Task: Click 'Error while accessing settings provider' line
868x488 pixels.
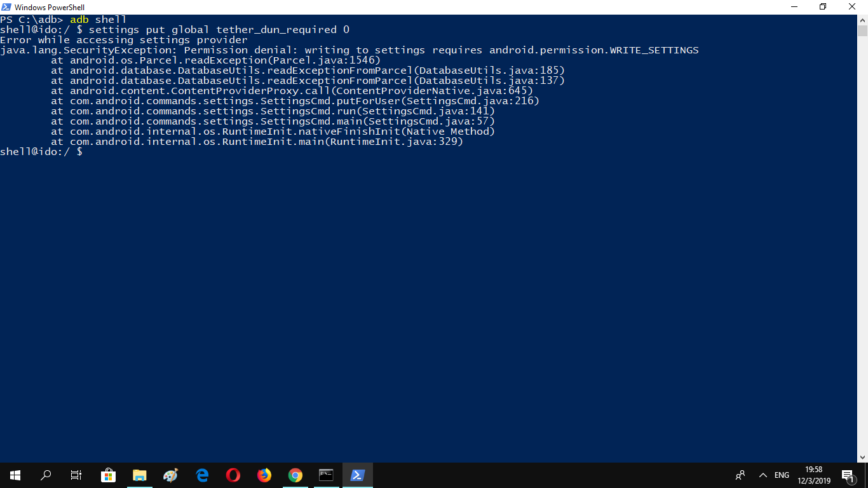Action: tap(124, 40)
